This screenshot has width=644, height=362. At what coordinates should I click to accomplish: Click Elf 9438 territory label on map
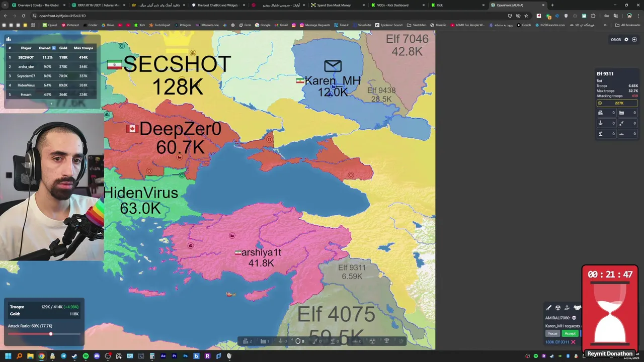[x=381, y=90]
